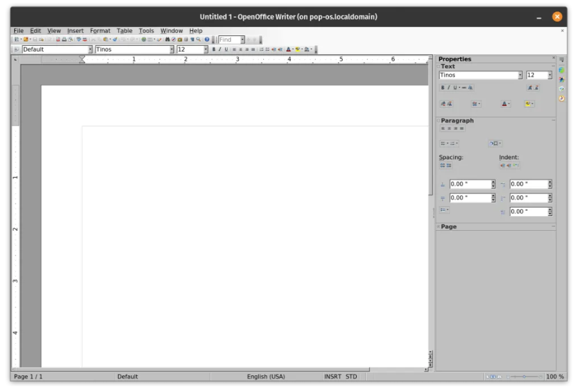Click the Format Paintbrush icon
Image resolution: width=577 pixels, height=392 pixels.
(x=115, y=39)
